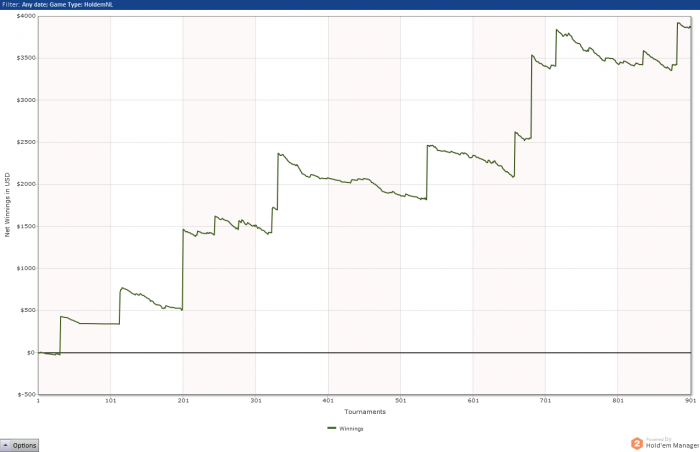Image resolution: width=700 pixels, height=452 pixels.
Task: Click the x-axis label 401
Action: 328,401
